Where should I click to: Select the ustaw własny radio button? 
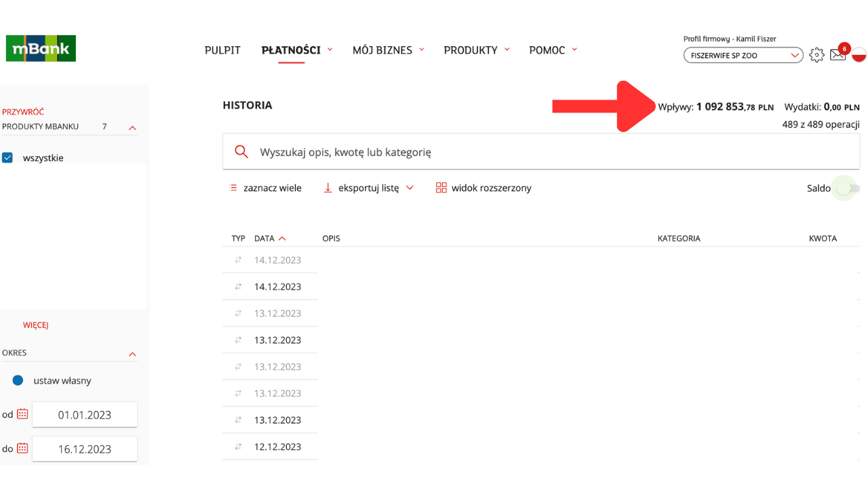pyautogui.click(x=18, y=380)
